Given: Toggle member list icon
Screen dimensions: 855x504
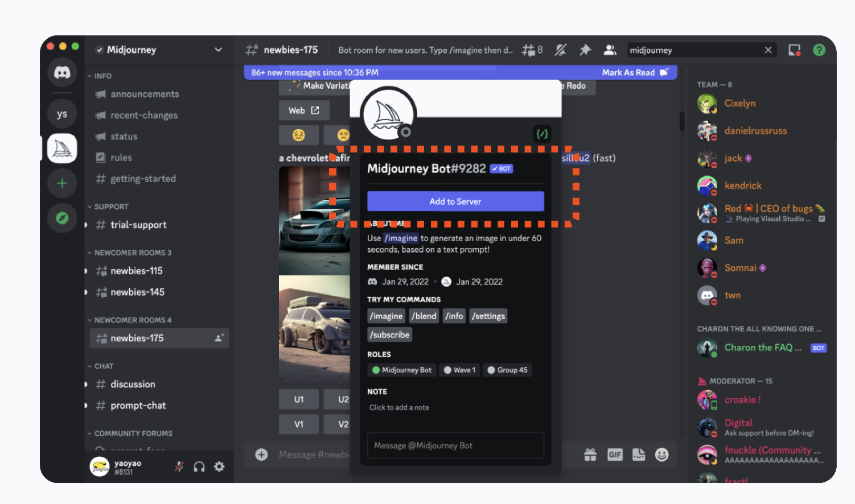Looking at the screenshot, I should 610,50.
